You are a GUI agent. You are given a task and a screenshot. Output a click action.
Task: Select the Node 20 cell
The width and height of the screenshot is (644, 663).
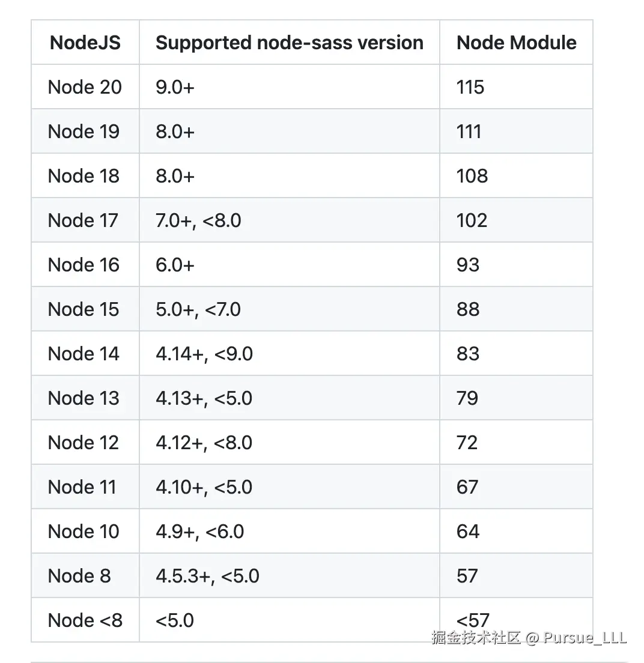tap(85, 87)
